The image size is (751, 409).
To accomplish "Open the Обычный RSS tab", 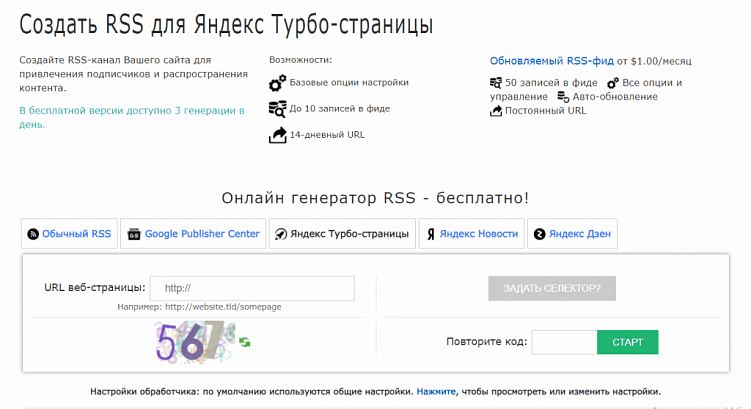I will 69,234.
